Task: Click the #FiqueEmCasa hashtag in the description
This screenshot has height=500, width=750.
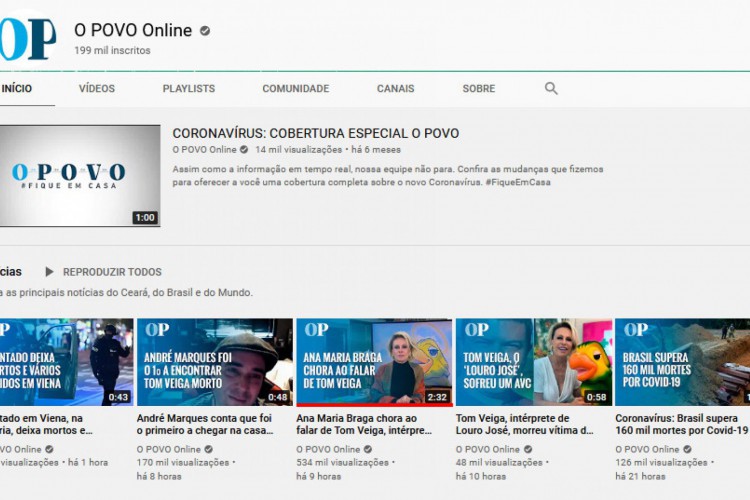Action: pyautogui.click(x=518, y=182)
